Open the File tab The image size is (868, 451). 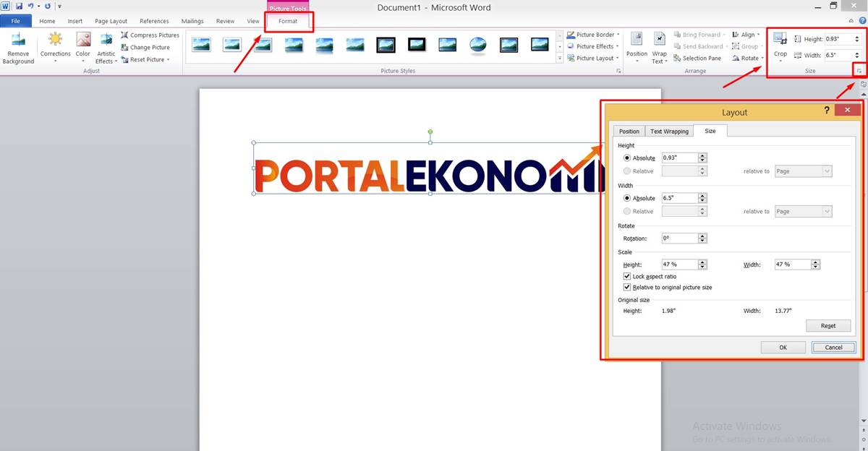pos(16,21)
